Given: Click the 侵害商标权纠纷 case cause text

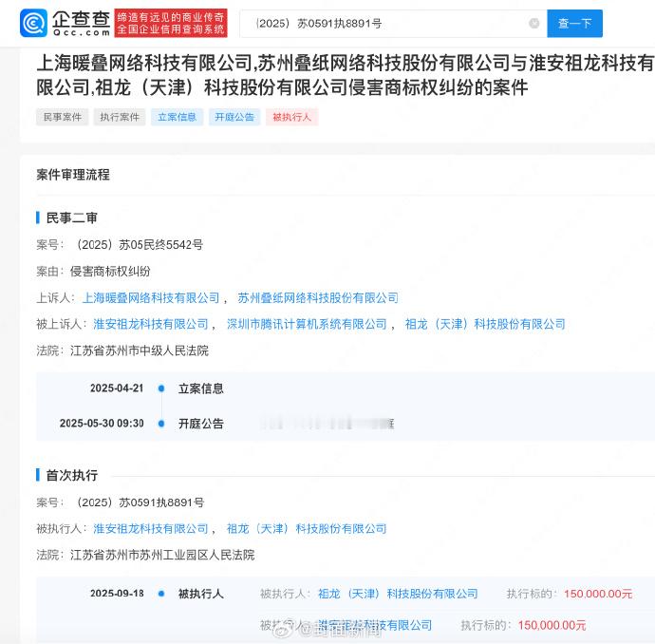Looking at the screenshot, I should [x=110, y=272].
